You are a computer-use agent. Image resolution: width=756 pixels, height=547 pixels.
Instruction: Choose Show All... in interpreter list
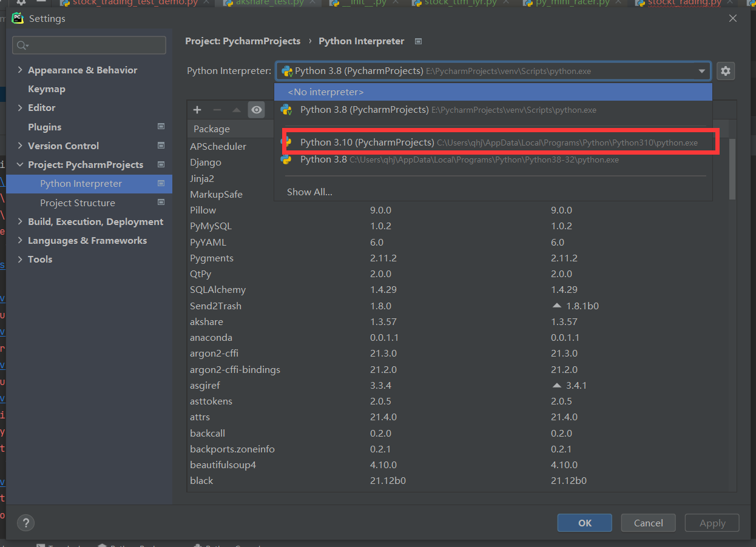[x=493, y=192]
